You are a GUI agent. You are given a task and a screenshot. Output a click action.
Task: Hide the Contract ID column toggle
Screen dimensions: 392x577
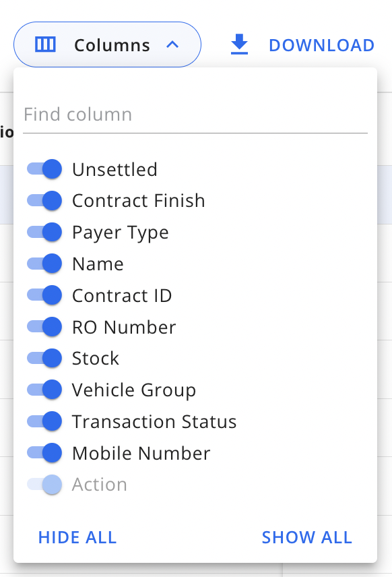(44, 295)
